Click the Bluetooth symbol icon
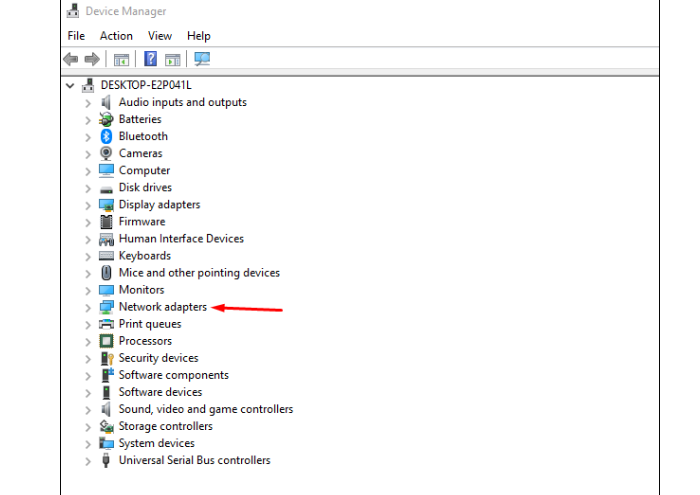The height and width of the screenshot is (495, 700). point(106,136)
